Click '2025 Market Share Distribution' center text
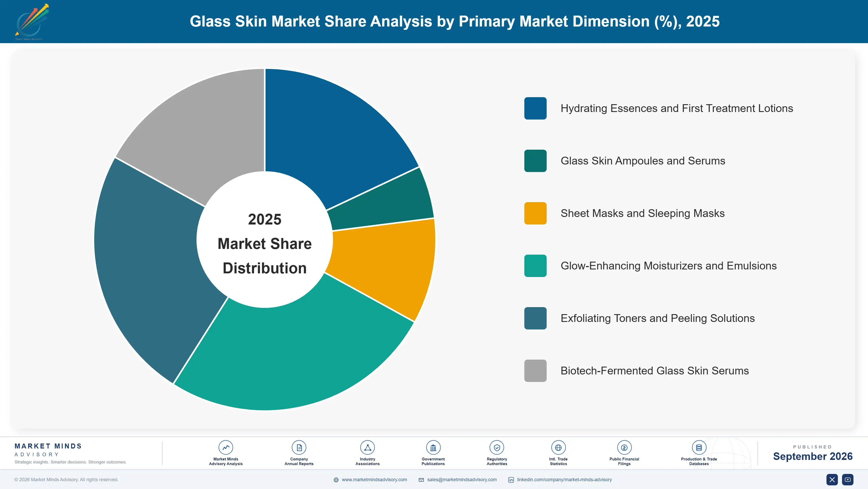 pos(265,243)
